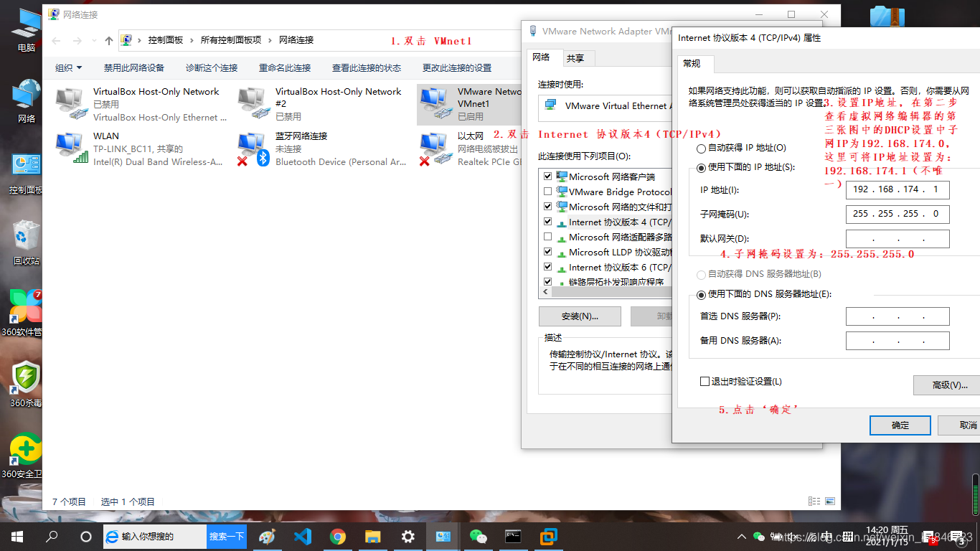Open the Paint palette taskbar icon

point(267,536)
